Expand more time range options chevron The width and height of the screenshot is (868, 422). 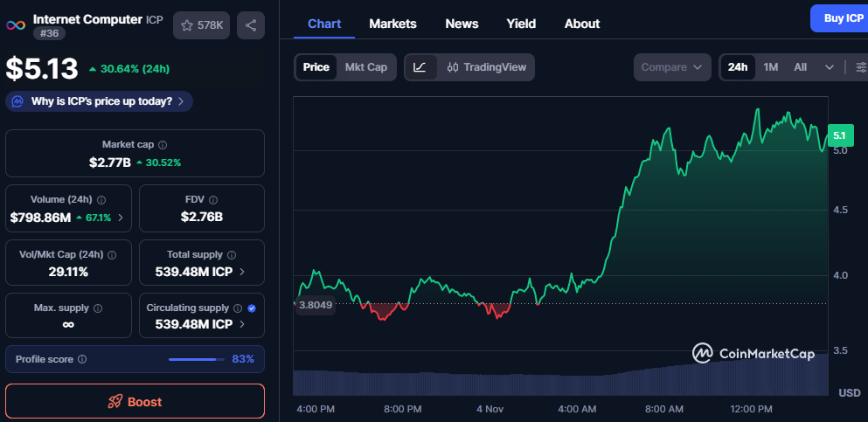pyautogui.click(x=830, y=67)
